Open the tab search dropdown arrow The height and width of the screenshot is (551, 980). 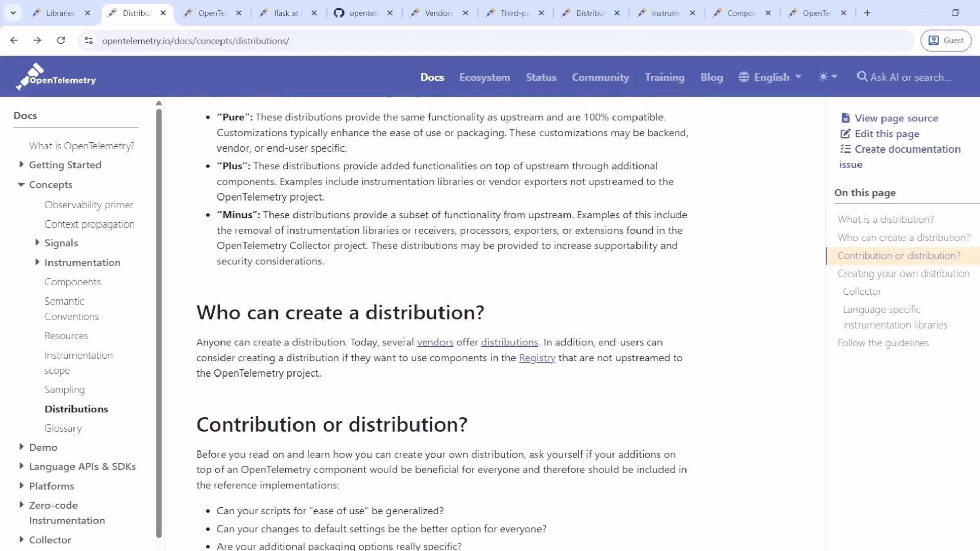click(x=13, y=13)
